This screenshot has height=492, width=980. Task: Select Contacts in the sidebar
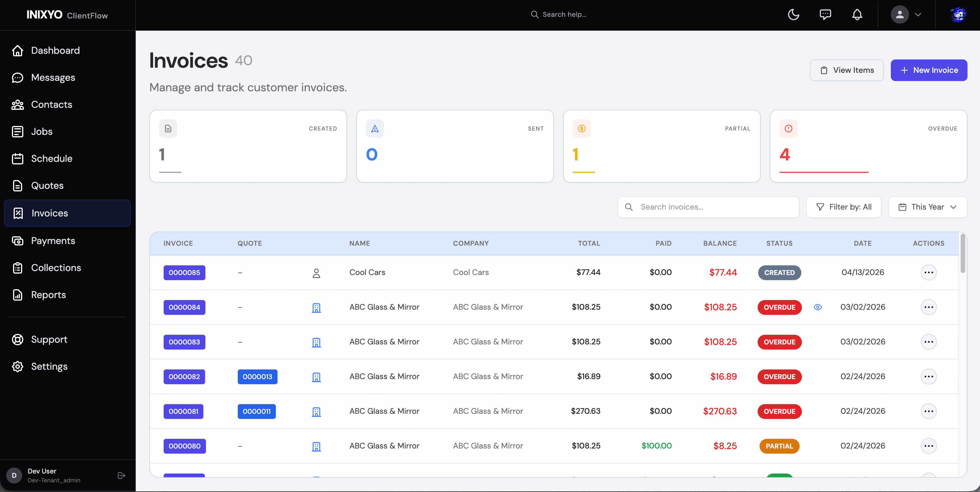pyautogui.click(x=51, y=104)
